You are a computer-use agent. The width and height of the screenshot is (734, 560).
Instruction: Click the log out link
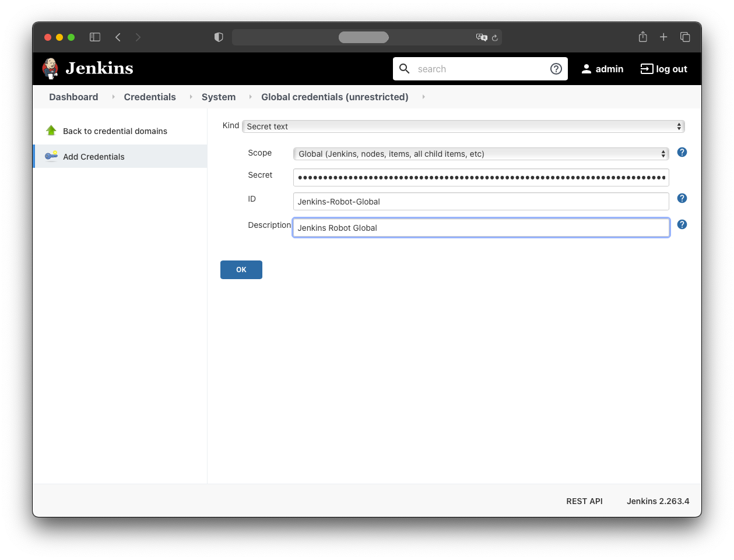tap(663, 69)
